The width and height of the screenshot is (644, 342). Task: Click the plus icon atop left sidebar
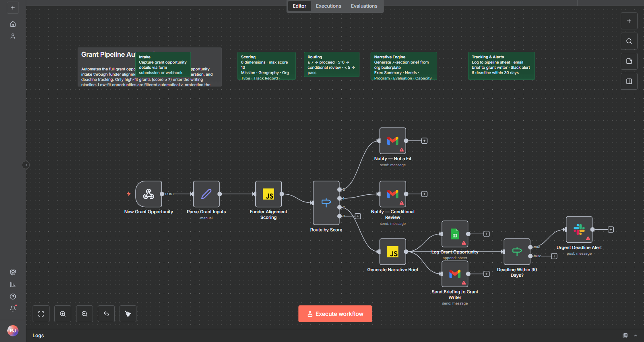pyautogui.click(x=13, y=8)
